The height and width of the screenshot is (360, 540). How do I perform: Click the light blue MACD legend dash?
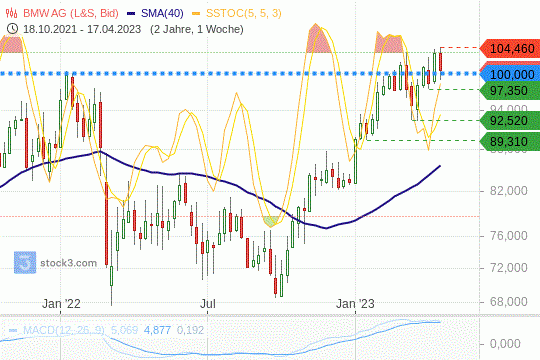[13, 330]
